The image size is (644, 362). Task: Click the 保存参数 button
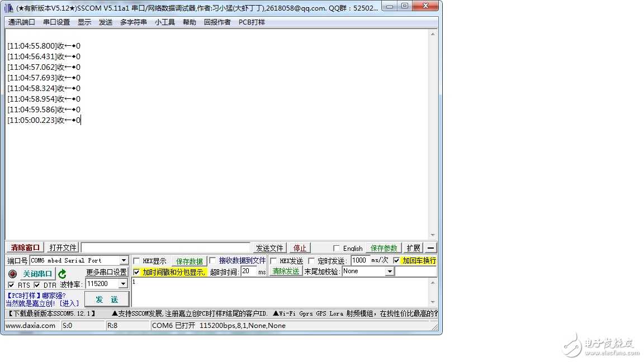pyautogui.click(x=383, y=248)
